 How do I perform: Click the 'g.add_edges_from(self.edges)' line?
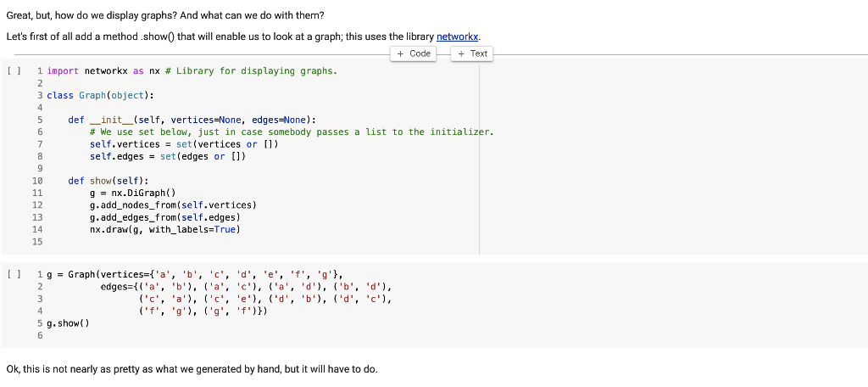[165, 217]
